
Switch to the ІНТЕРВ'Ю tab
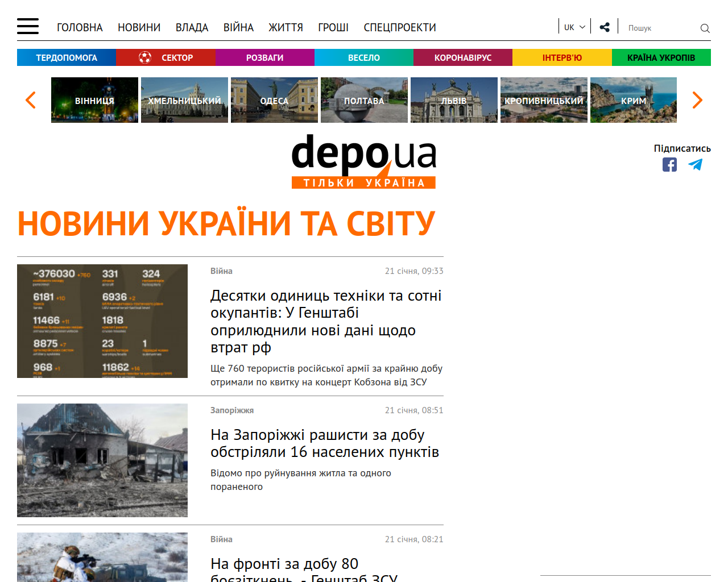pyautogui.click(x=562, y=57)
